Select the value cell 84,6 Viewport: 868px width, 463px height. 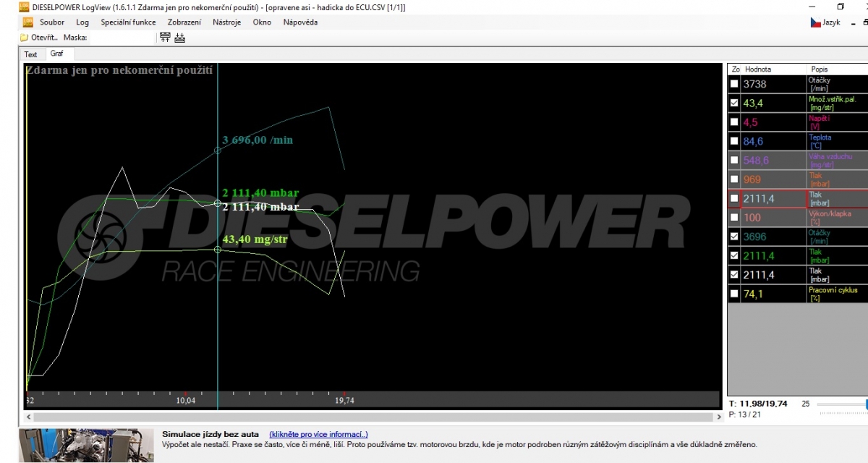tap(774, 141)
